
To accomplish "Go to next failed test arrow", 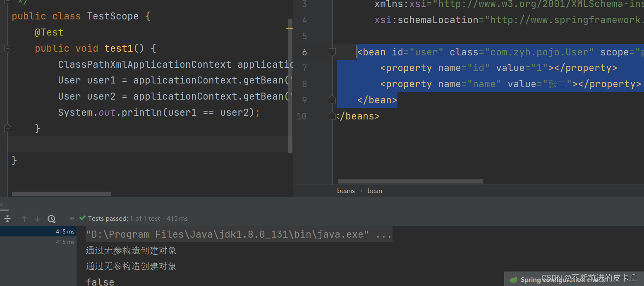I will click(x=38, y=219).
